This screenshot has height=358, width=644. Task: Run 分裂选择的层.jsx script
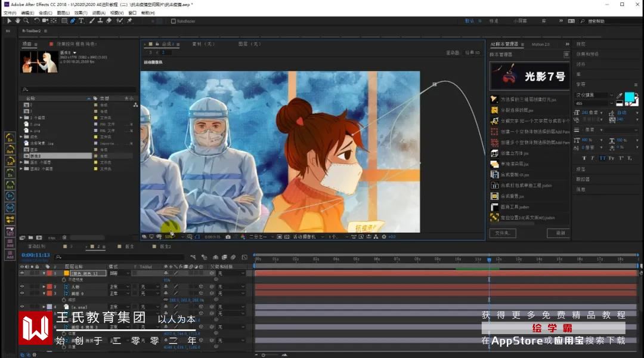(x=516, y=110)
